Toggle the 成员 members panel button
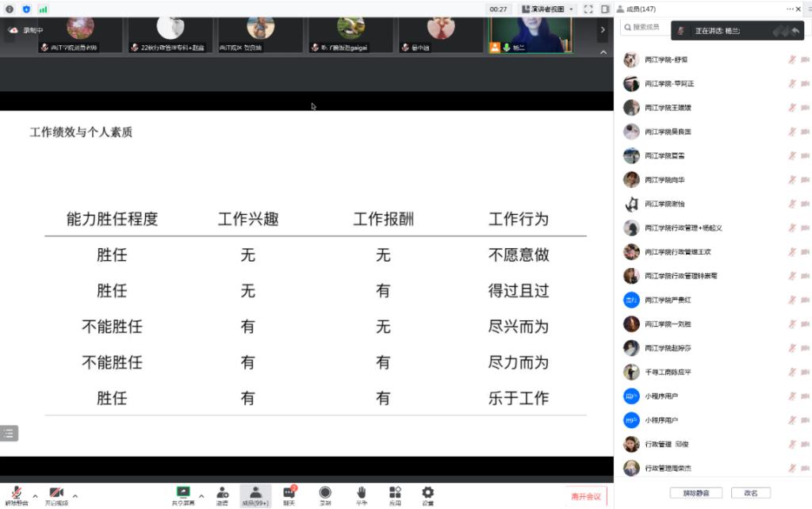812x509 pixels. (x=255, y=493)
